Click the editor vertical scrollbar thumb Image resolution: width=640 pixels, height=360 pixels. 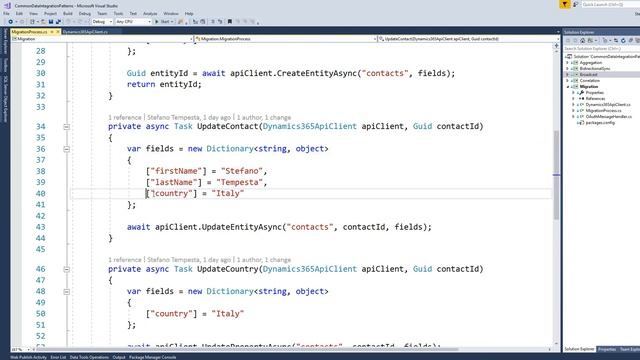pos(556,175)
